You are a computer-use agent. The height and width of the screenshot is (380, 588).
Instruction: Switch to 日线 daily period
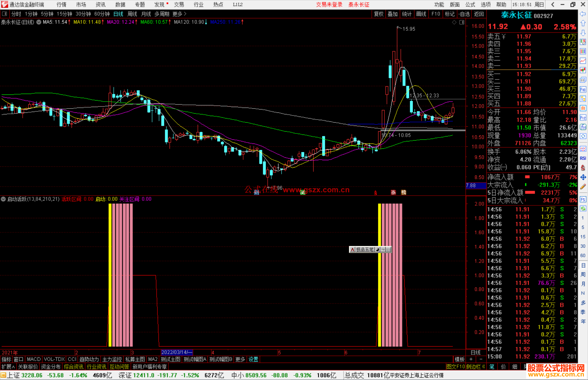click(x=118, y=14)
